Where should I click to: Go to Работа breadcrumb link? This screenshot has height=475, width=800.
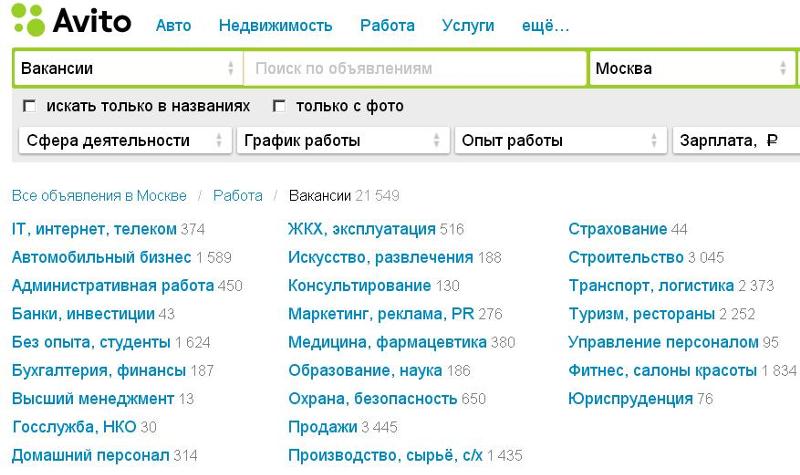[238, 195]
